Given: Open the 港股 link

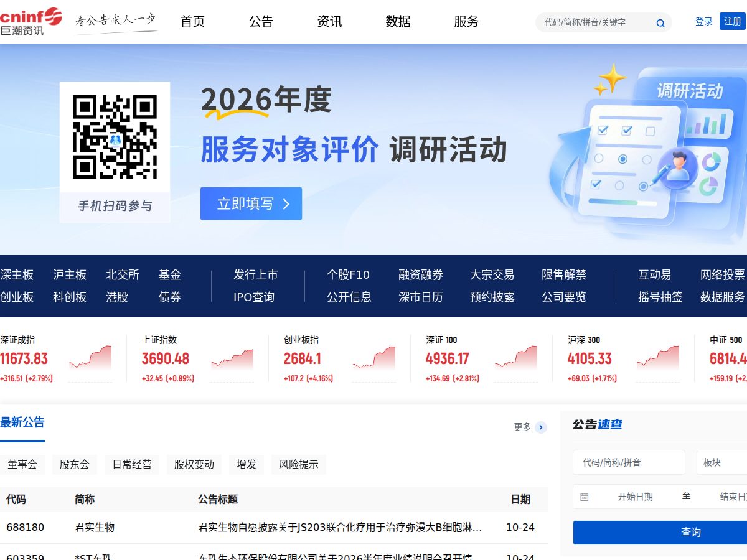Looking at the screenshot, I should click(x=117, y=297).
